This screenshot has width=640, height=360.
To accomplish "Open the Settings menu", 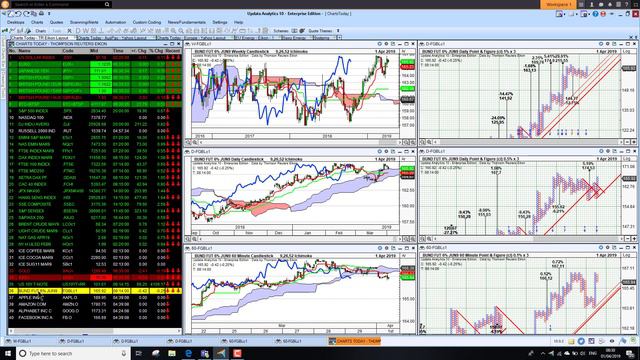I will 220,22.
